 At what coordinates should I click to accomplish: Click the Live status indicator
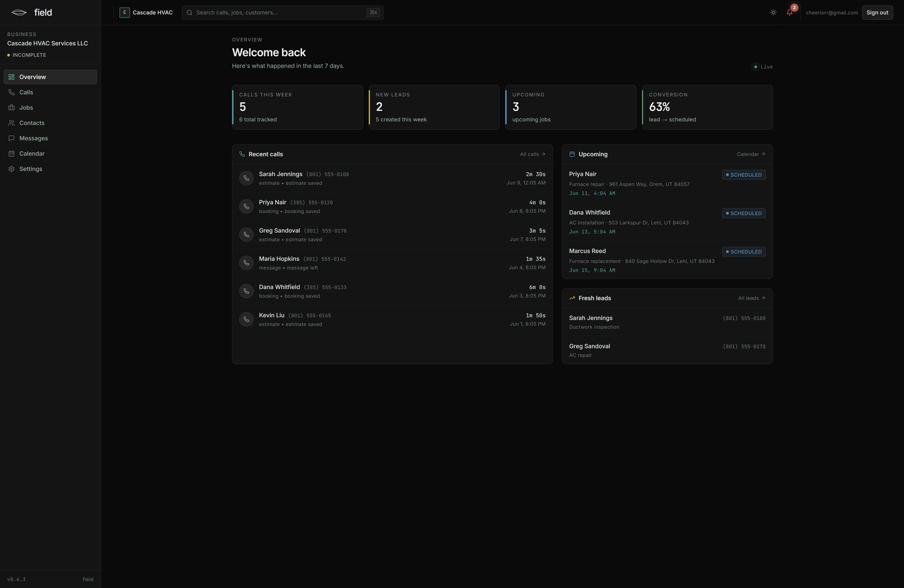762,67
